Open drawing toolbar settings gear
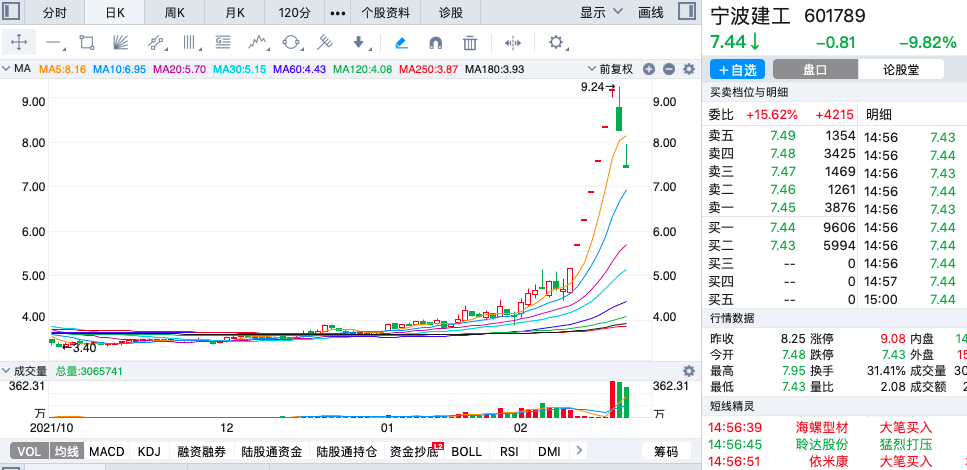The height and width of the screenshot is (470, 967). pyautogui.click(x=557, y=43)
